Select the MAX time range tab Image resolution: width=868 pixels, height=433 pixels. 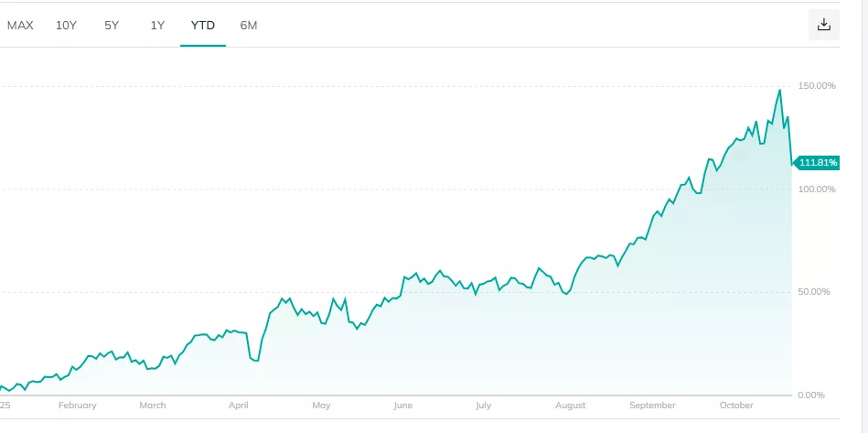[x=20, y=26]
